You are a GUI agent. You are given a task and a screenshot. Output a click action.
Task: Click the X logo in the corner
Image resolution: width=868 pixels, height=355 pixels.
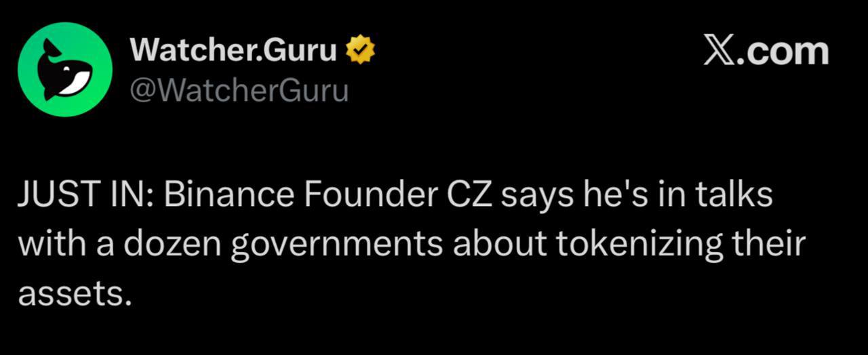click(x=718, y=51)
